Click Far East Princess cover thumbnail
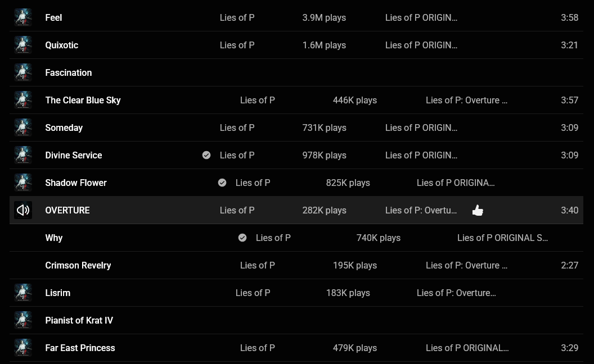 (23, 348)
